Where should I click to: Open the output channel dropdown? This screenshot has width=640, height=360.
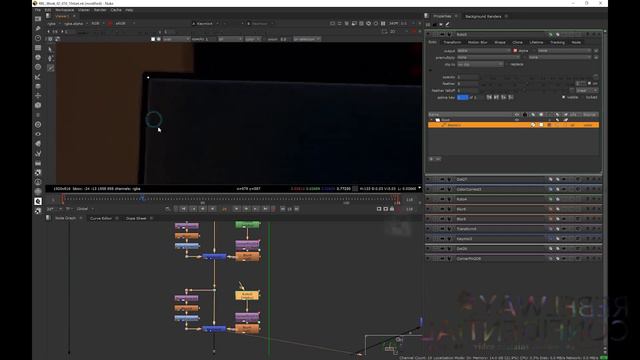484,51
